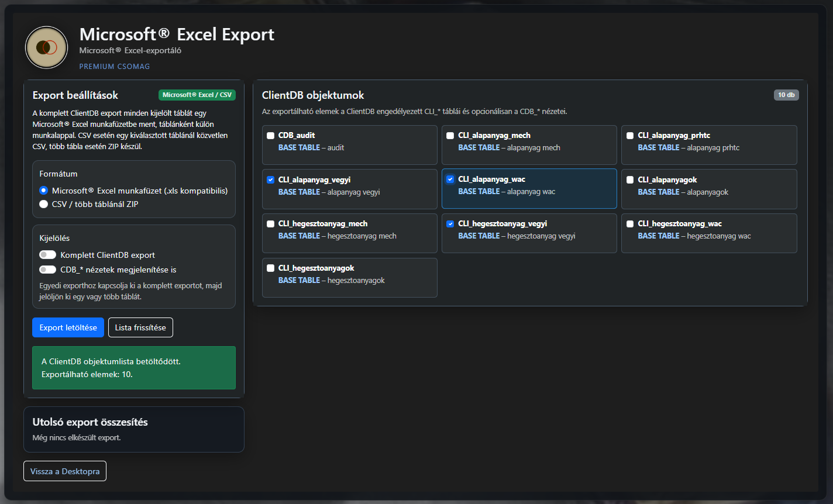The height and width of the screenshot is (504, 833).
Task: Check the CLI_alapanyag_prhtc checkbox
Action: 629,136
